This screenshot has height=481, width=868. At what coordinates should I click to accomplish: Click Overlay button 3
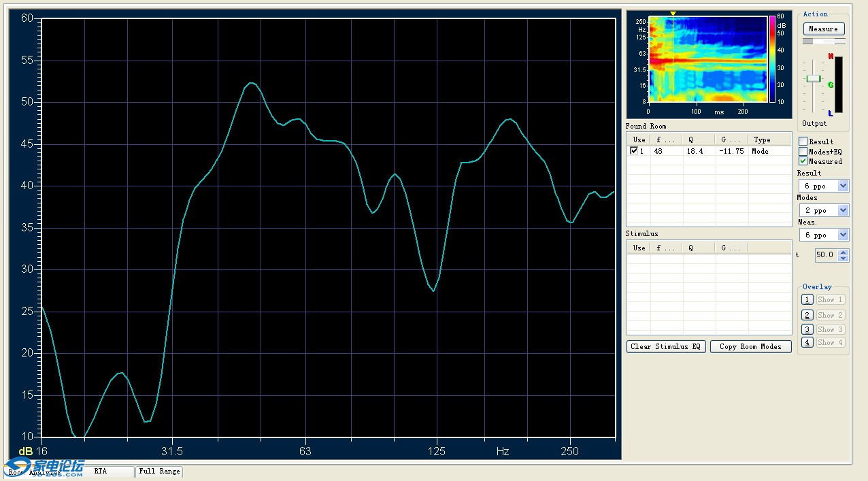(x=807, y=329)
